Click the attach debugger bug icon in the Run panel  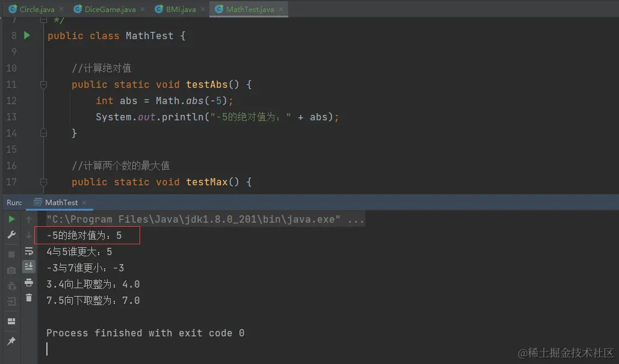pos(11,286)
